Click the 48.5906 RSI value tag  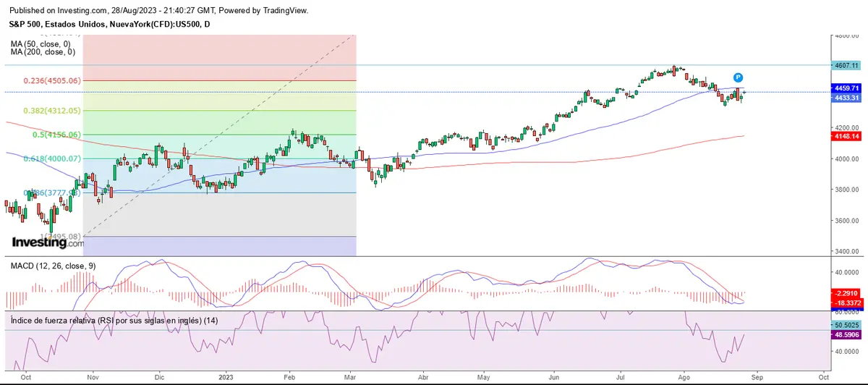point(846,336)
